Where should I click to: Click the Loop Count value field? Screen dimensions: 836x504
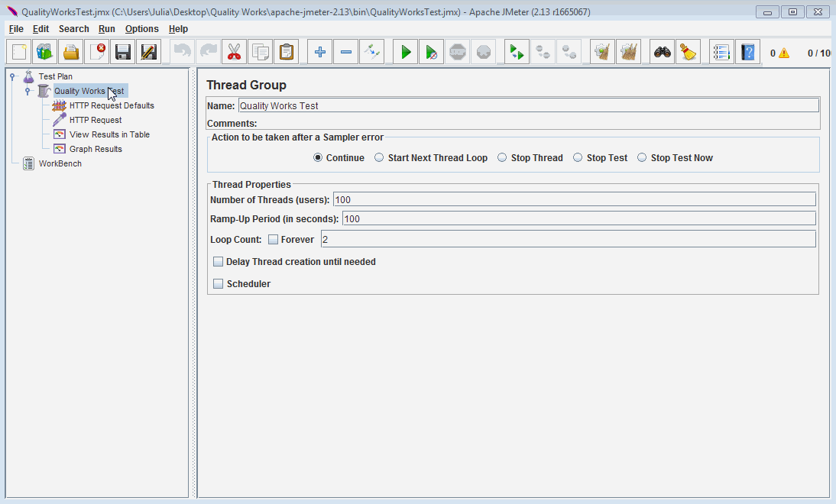(569, 239)
